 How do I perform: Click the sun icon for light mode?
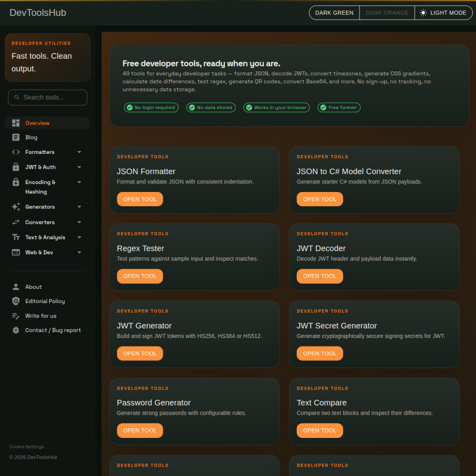tap(423, 13)
